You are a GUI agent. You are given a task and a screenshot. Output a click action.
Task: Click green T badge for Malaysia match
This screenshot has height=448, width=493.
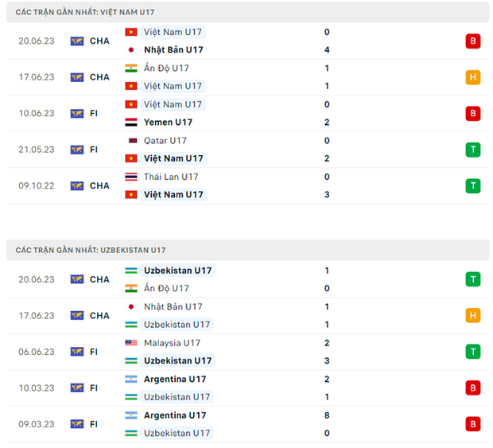(x=473, y=352)
